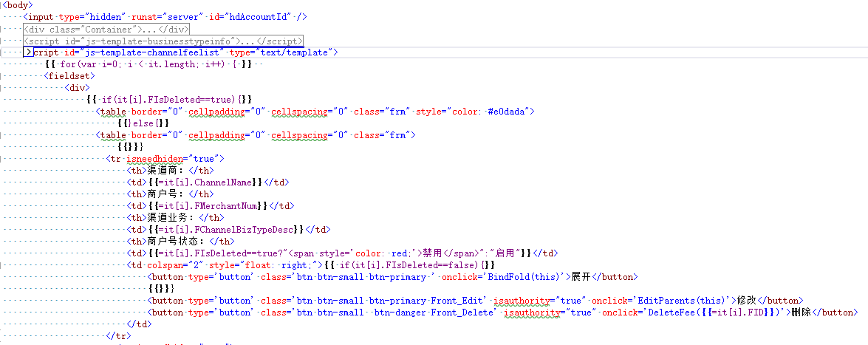
Task: Click the "js-template-channelfeelist" id value
Action: 151,52
